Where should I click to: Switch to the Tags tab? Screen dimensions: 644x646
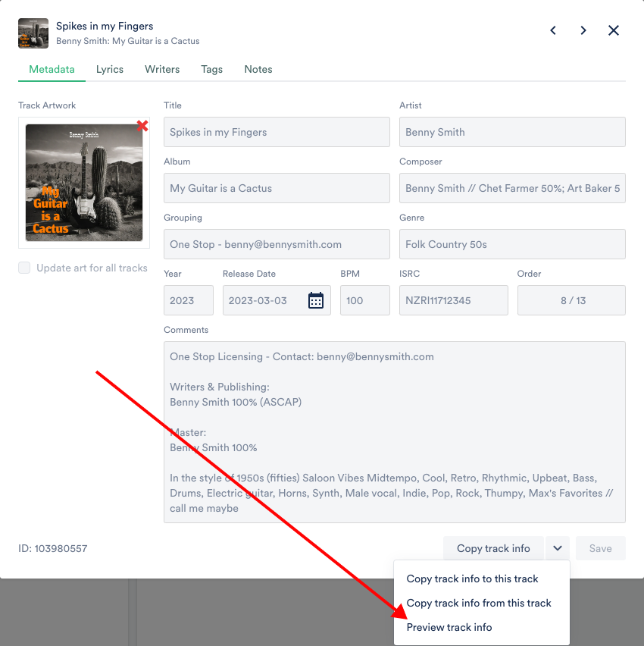click(x=211, y=69)
